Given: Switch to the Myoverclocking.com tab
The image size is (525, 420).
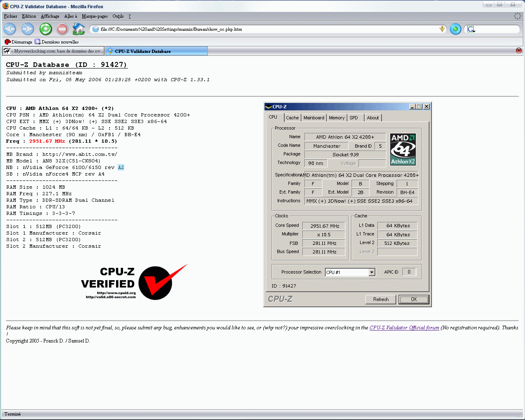Looking at the screenshot, I should (x=53, y=51).
